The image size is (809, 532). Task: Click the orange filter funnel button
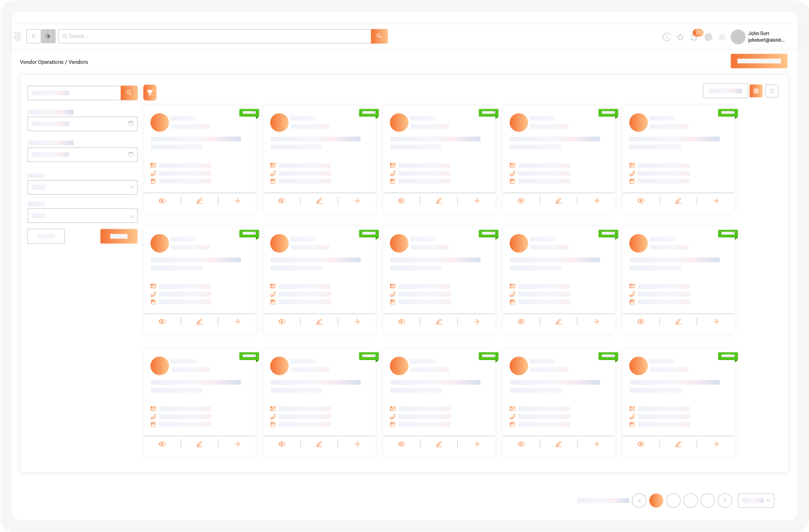[150, 92]
